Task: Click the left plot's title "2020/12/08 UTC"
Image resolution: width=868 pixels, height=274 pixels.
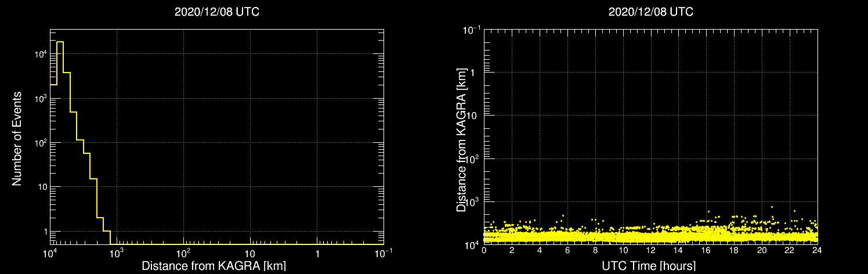Action: (217, 12)
